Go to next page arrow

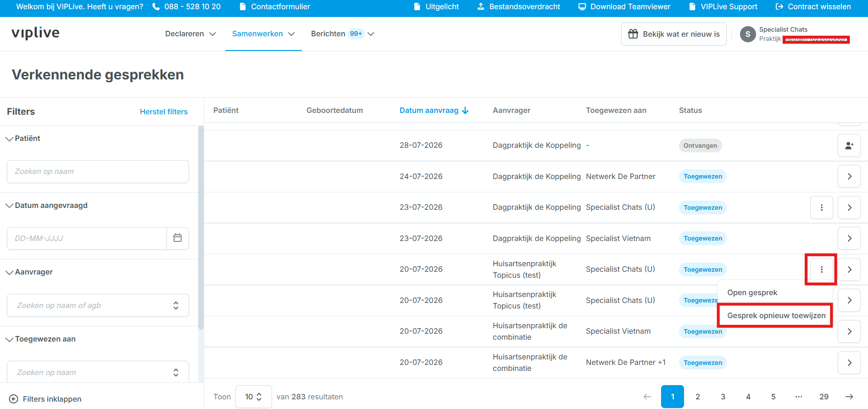[x=849, y=397]
